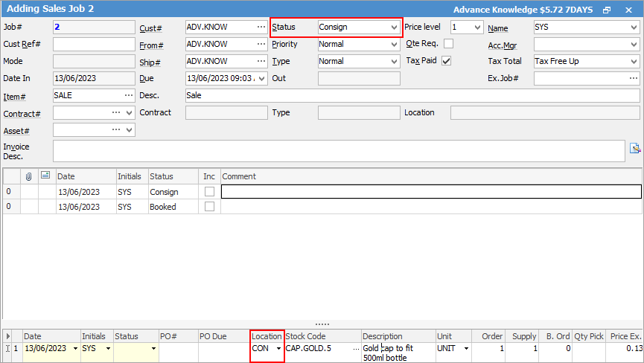Open the Invoice Desc. editor icon
Image resolution: width=644 pixels, height=363 pixels.
(x=634, y=148)
